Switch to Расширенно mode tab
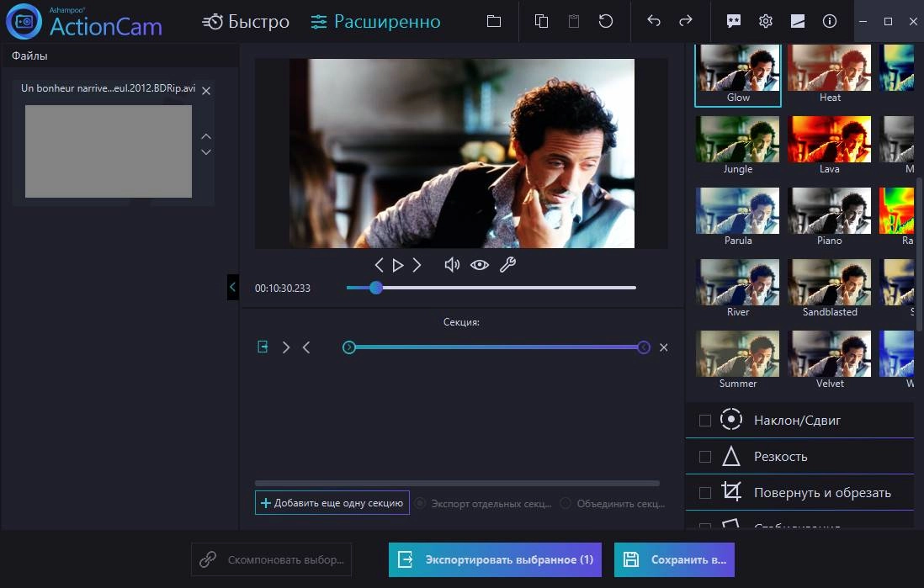This screenshot has width=924, height=588. [375, 22]
